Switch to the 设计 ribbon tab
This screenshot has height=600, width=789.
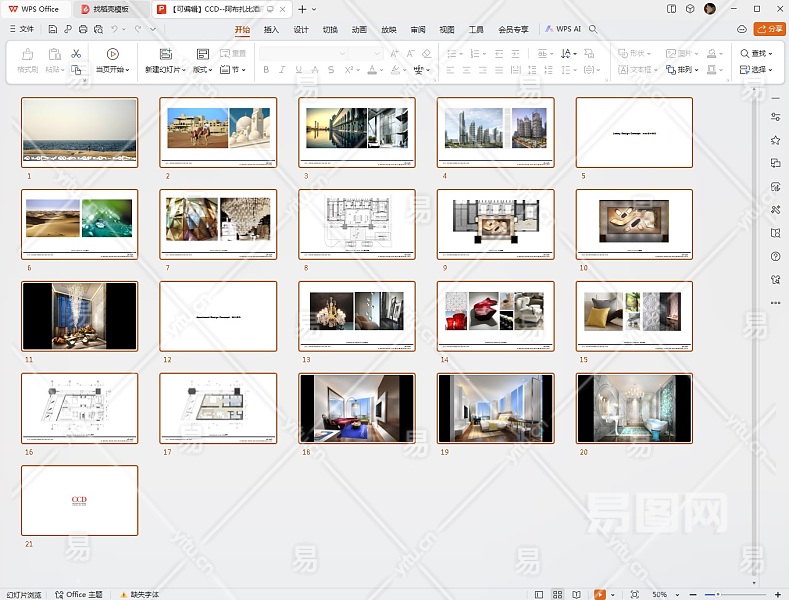[x=301, y=30]
